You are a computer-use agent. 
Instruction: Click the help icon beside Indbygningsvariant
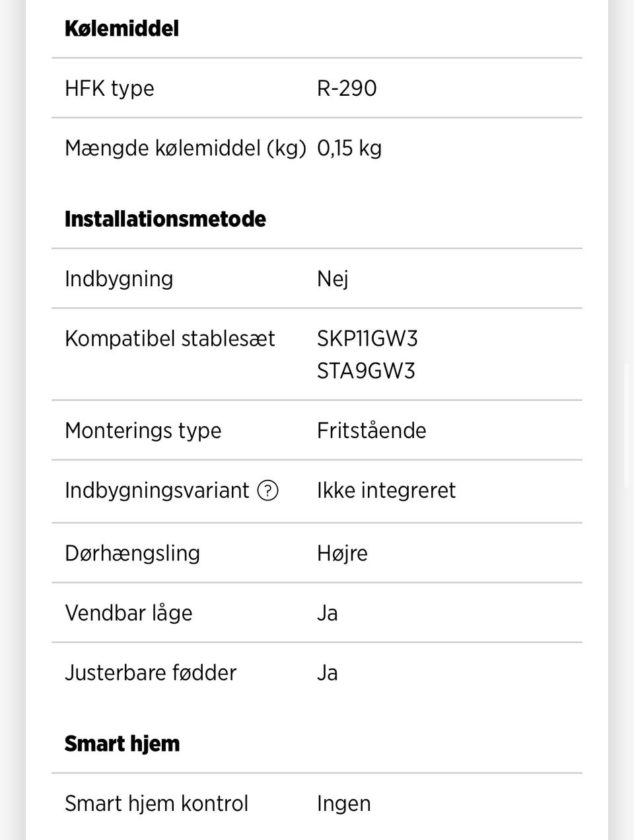[267, 490]
